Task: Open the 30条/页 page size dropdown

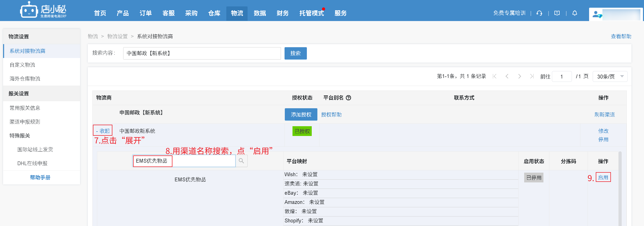Action: click(610, 76)
